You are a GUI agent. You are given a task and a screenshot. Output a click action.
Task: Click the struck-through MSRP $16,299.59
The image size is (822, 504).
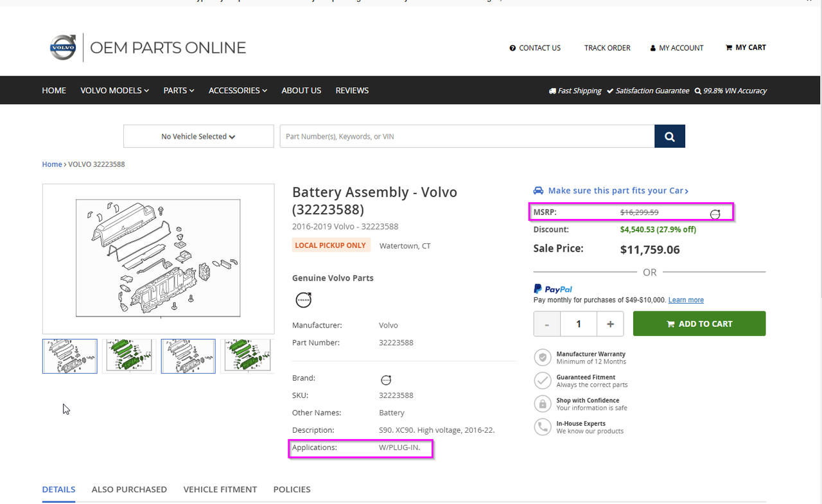click(639, 212)
